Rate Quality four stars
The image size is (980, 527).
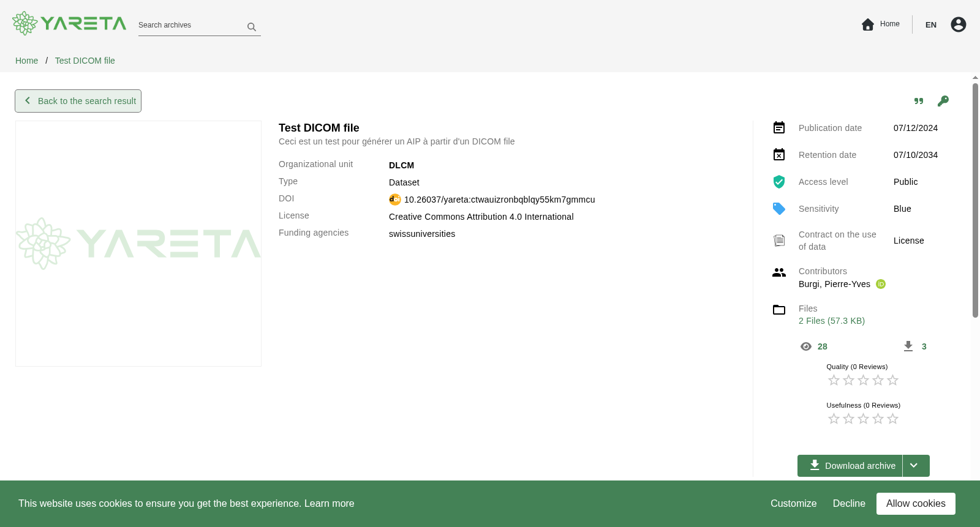coord(878,380)
